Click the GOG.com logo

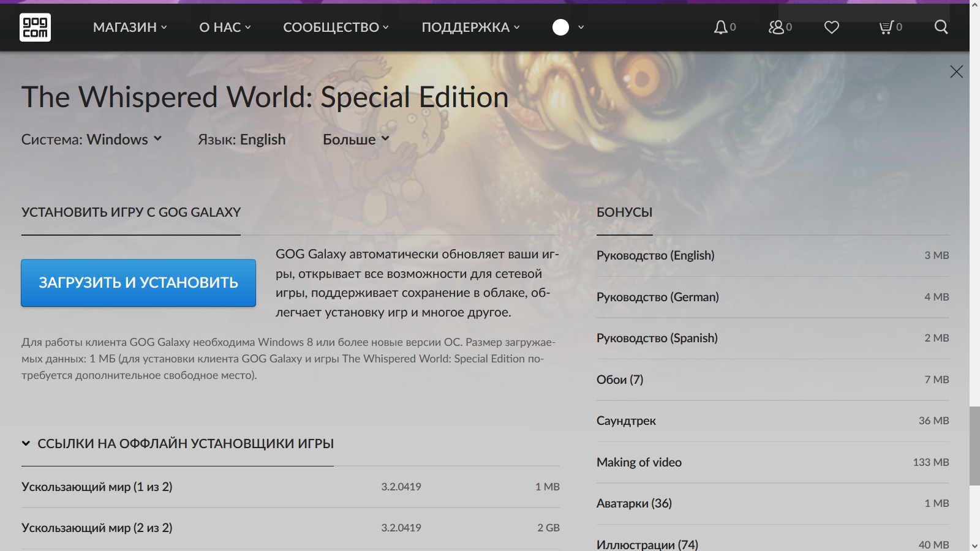(x=36, y=27)
